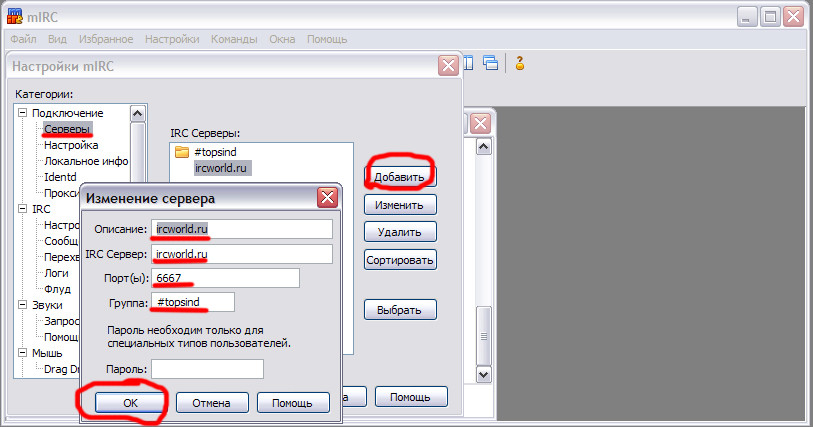Click the category tree scrollbar up arrow
The width and height of the screenshot is (813, 427).
(137, 113)
